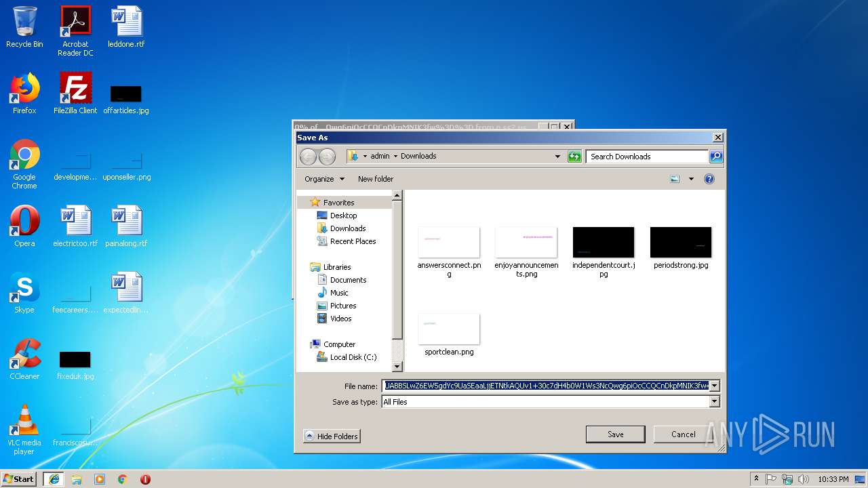
Task: Click the Cancel button
Action: 683,434
